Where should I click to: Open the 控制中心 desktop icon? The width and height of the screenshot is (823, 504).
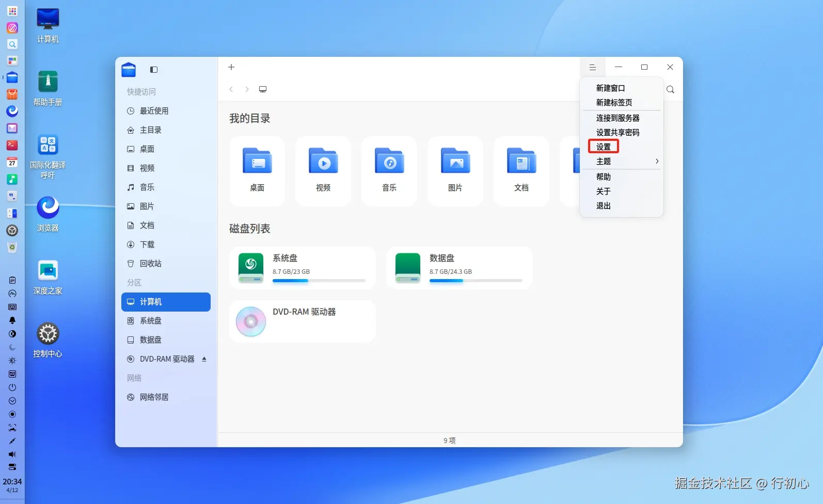(48, 340)
